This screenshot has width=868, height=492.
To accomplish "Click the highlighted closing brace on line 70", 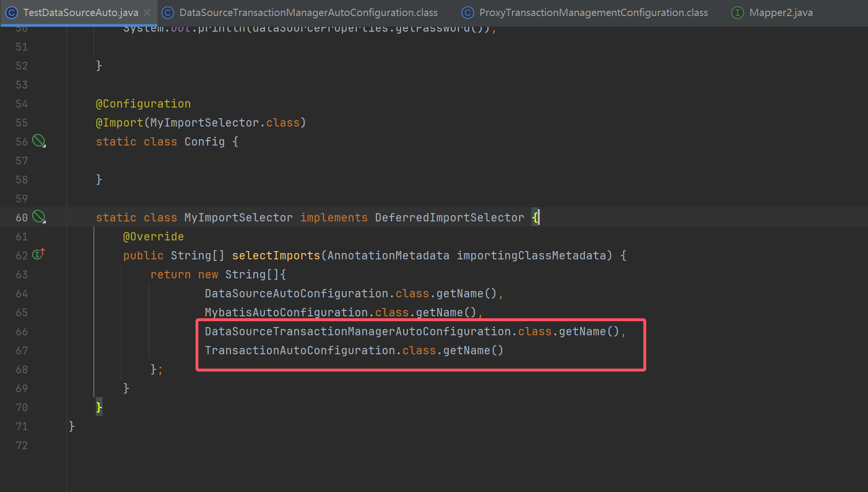I will coord(99,407).
